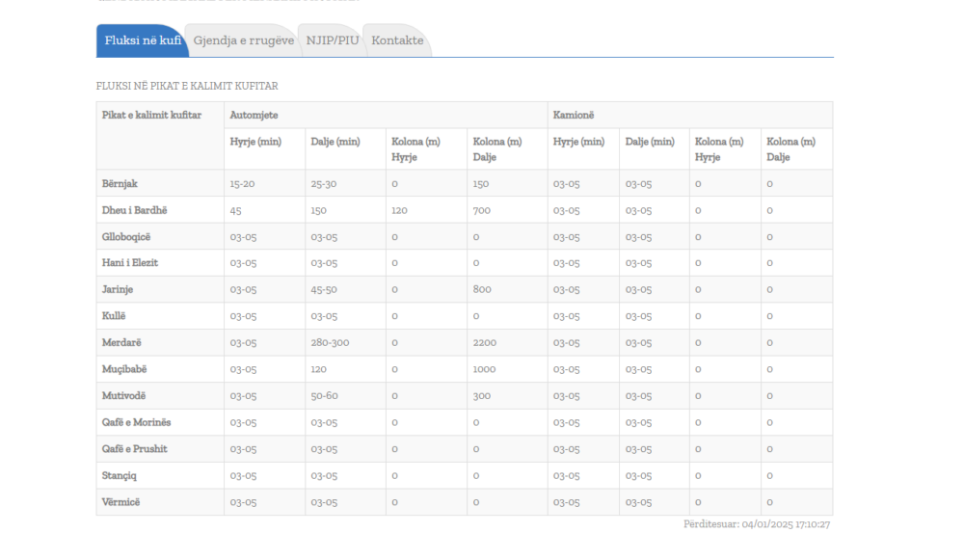The image size is (964, 560).
Task: Click the Përditesuar timestamp text
Action: pos(757,524)
